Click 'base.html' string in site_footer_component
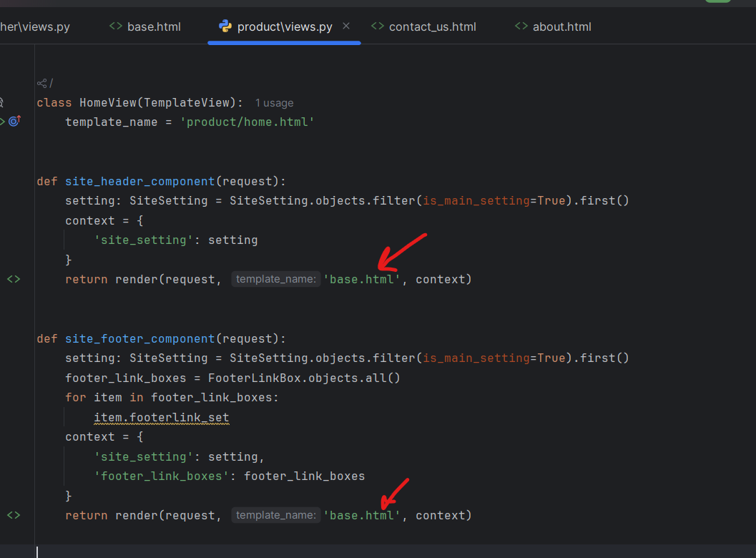756x558 pixels. (362, 515)
